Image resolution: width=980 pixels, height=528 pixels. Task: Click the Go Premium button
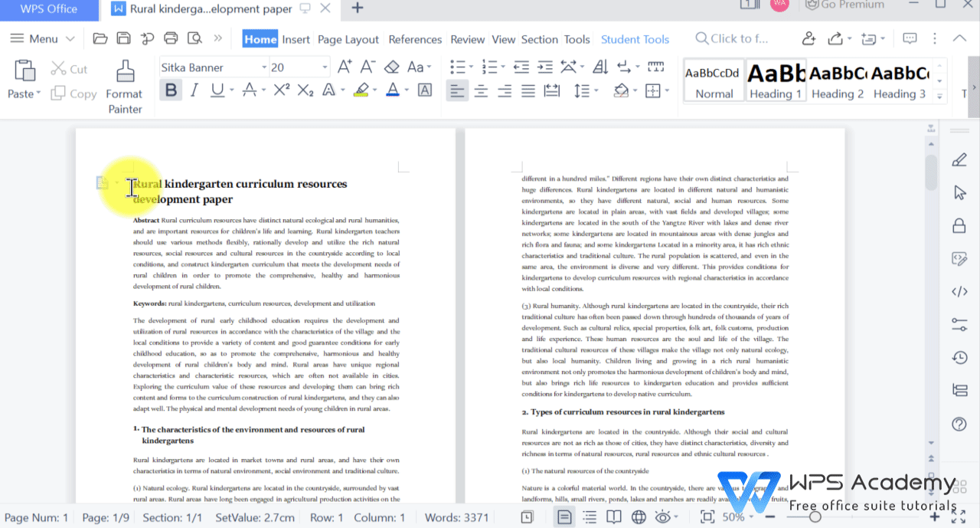(844, 5)
